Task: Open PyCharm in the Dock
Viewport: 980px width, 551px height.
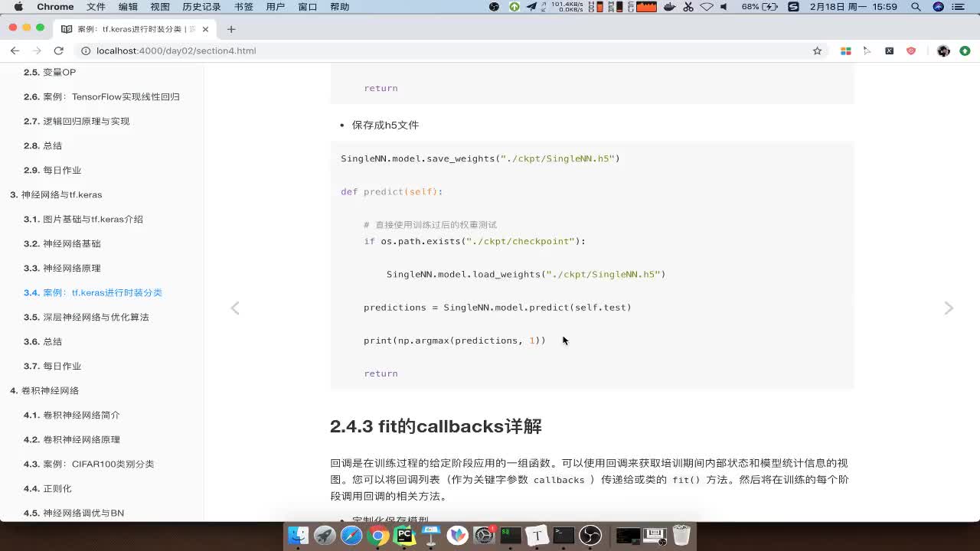Action: (404, 535)
